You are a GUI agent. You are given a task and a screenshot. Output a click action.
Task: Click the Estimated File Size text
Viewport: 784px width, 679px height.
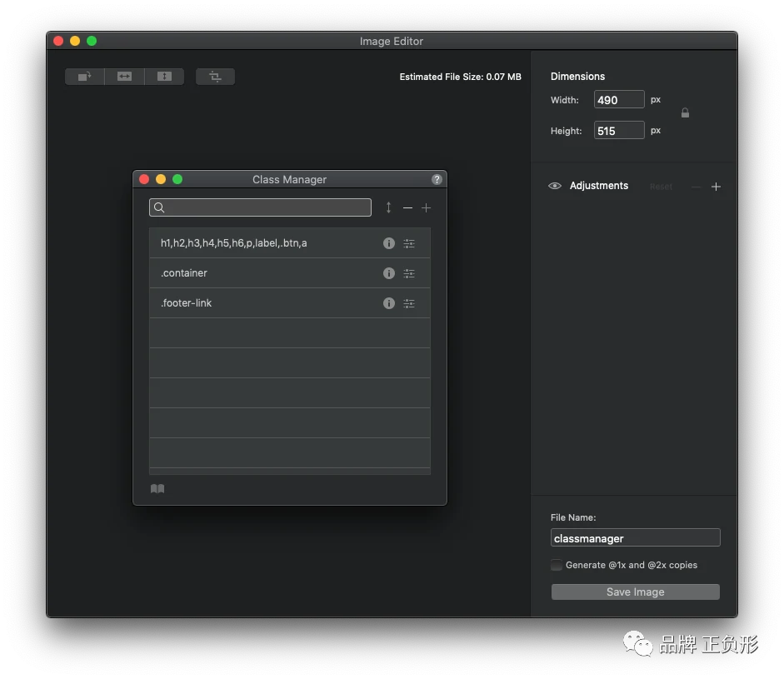460,77
